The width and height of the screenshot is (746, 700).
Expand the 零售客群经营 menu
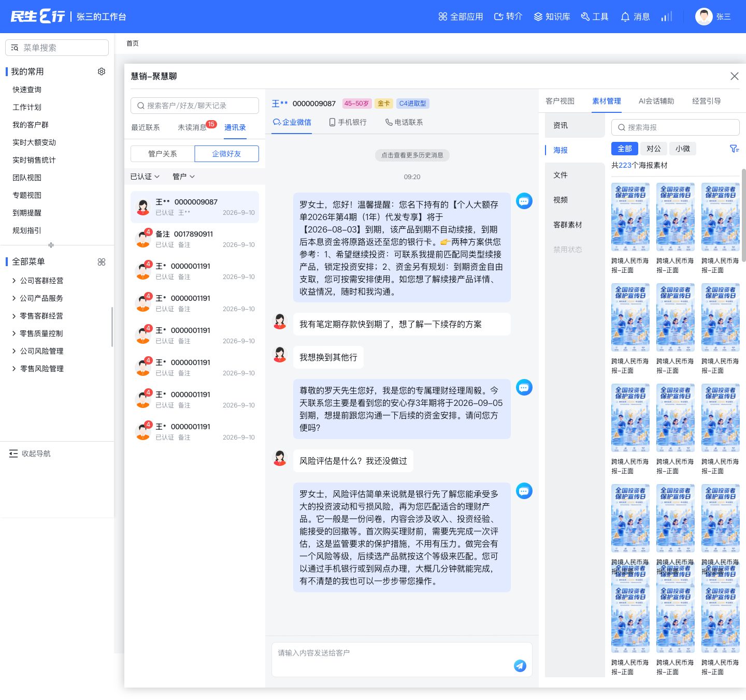pyautogui.click(x=37, y=316)
